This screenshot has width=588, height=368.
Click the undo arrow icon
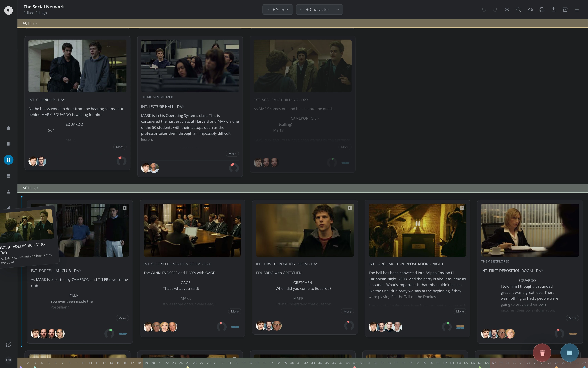click(x=484, y=10)
